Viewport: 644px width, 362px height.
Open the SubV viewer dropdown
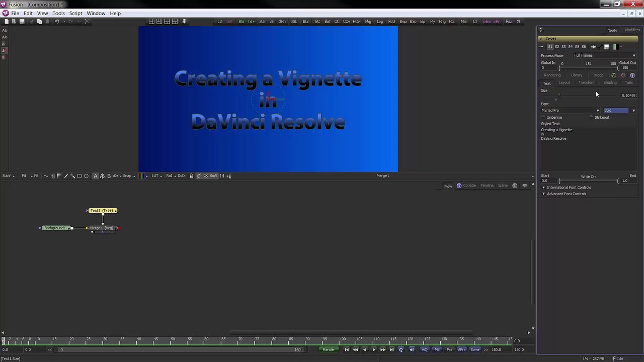point(8,176)
